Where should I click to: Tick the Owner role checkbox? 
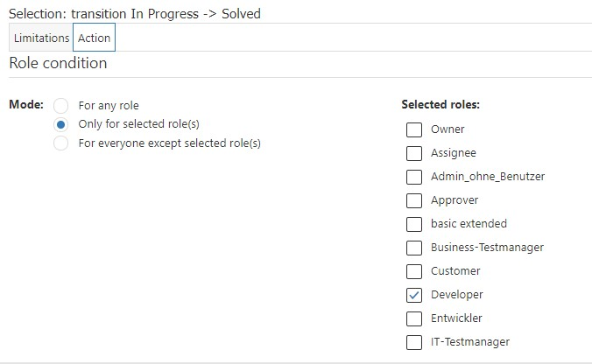[414, 129]
